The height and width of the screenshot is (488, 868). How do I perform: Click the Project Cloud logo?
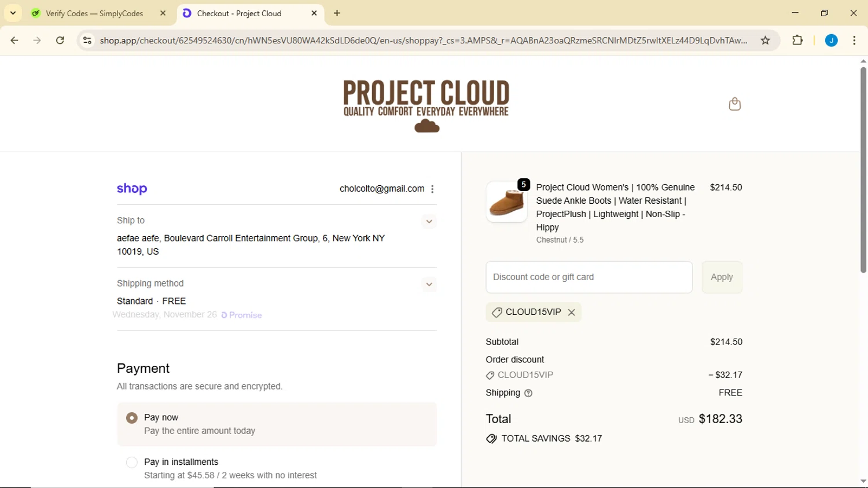point(426,107)
